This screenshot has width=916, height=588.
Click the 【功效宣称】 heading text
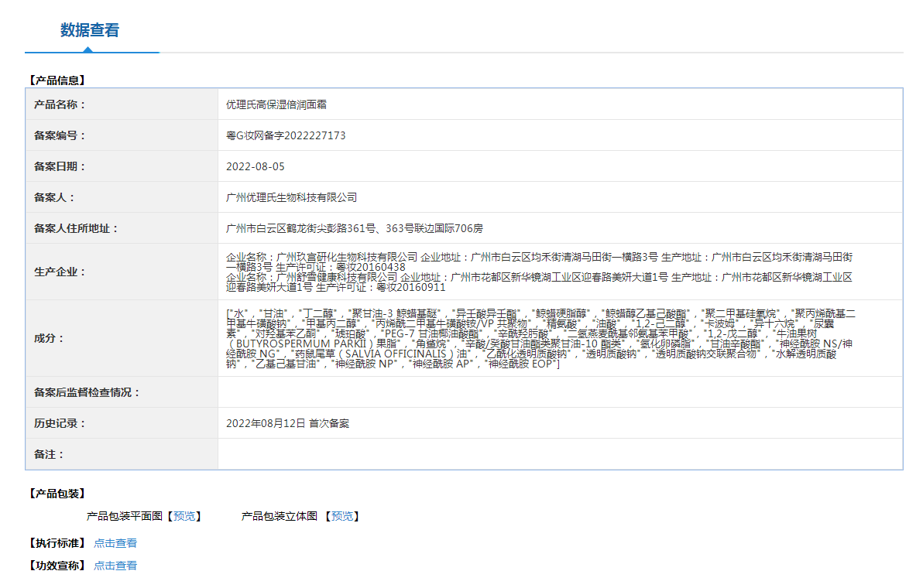57,566
